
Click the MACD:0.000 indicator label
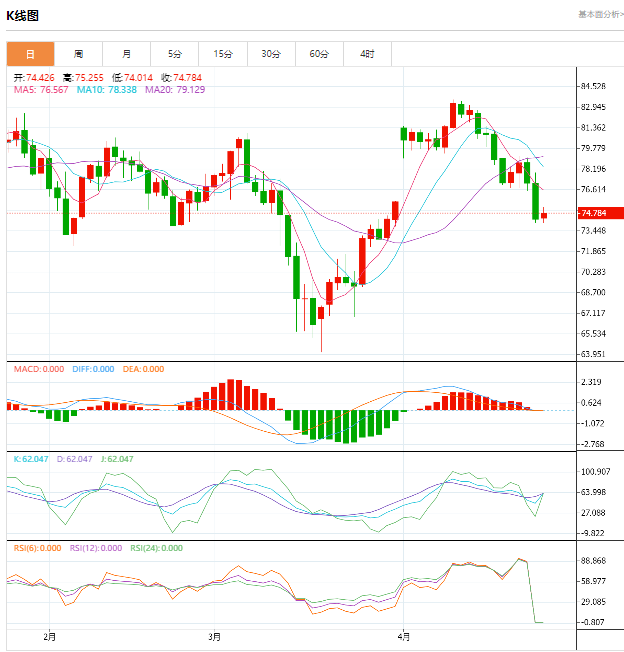[x=39, y=369]
